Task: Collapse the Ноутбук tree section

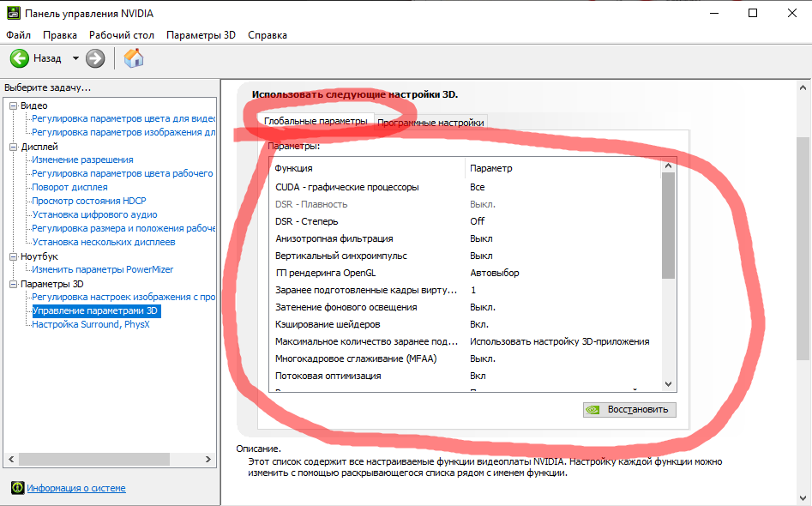Action: point(14,256)
